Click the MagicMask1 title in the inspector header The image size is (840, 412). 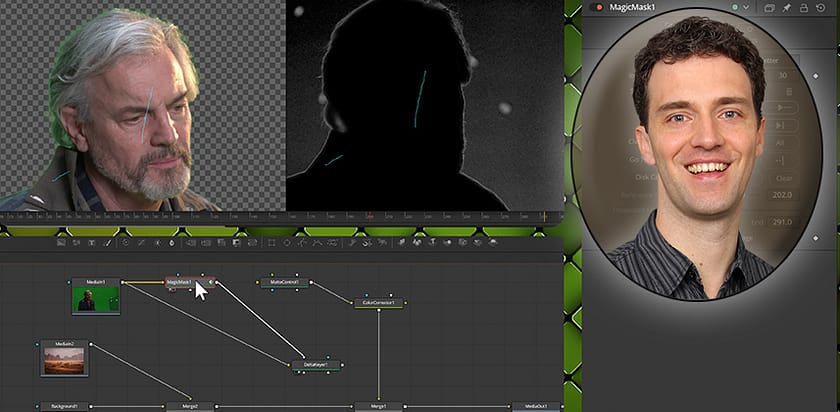coord(632,8)
